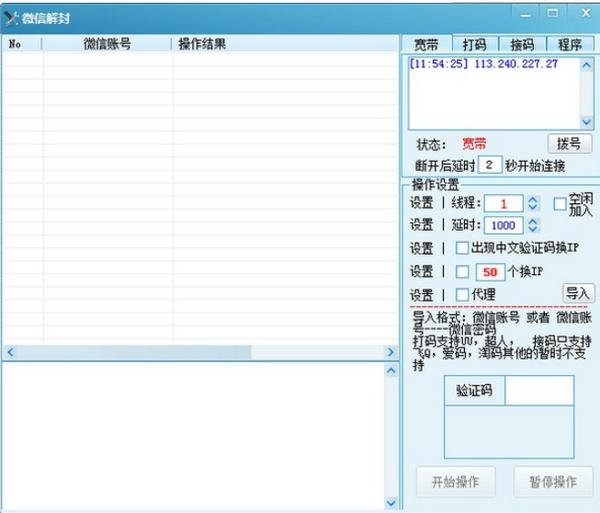
Task: Click the horizontal scrollbar thumb of account list
Action: 134,352
